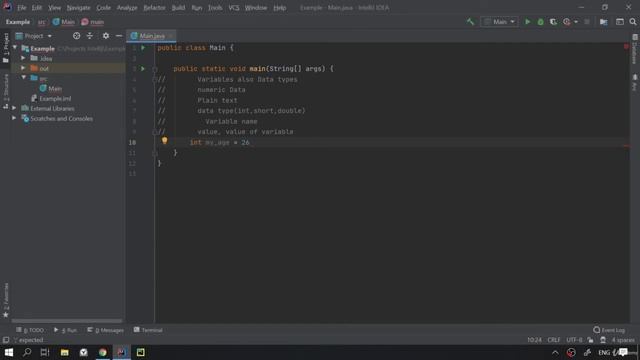
Task: Open the VCS menu
Action: pos(234,8)
